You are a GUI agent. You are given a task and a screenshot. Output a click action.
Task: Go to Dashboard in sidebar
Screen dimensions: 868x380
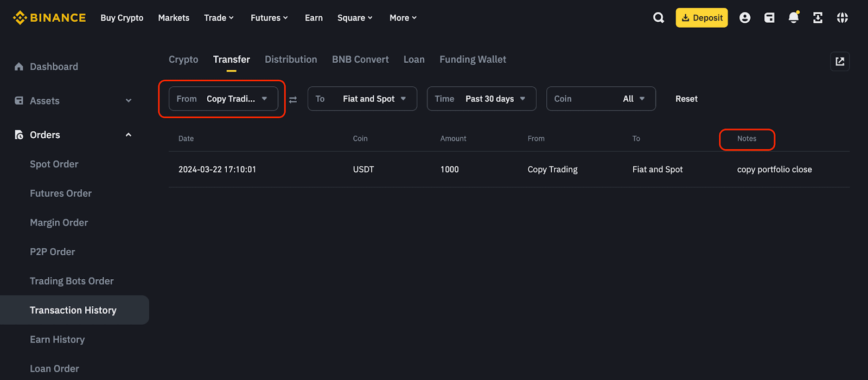54,67
